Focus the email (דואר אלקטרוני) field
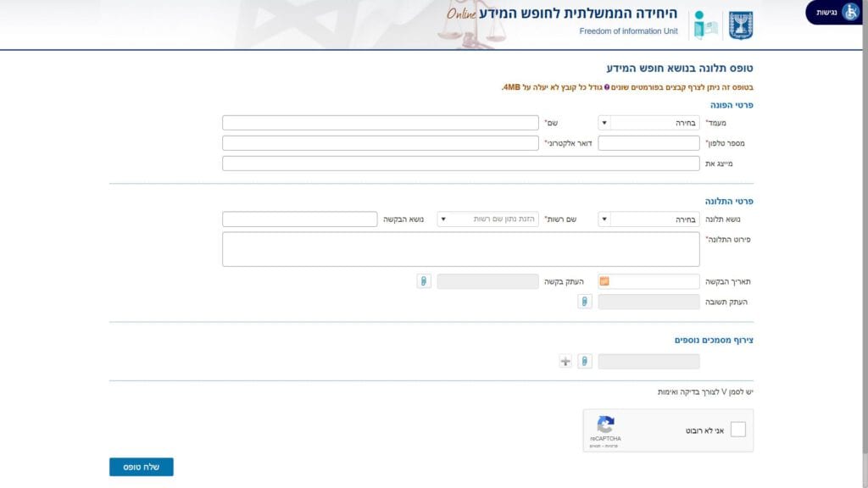Viewport: 868px width, 488px height. tap(380, 143)
